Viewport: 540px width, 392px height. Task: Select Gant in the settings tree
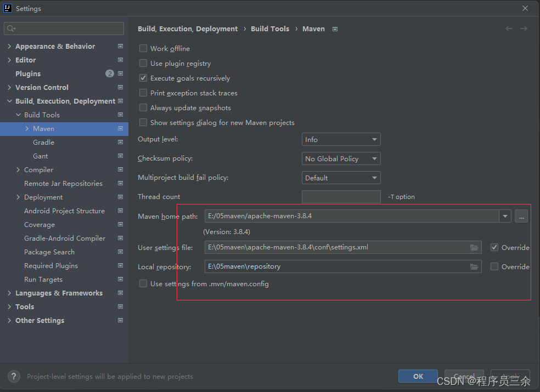(40, 156)
